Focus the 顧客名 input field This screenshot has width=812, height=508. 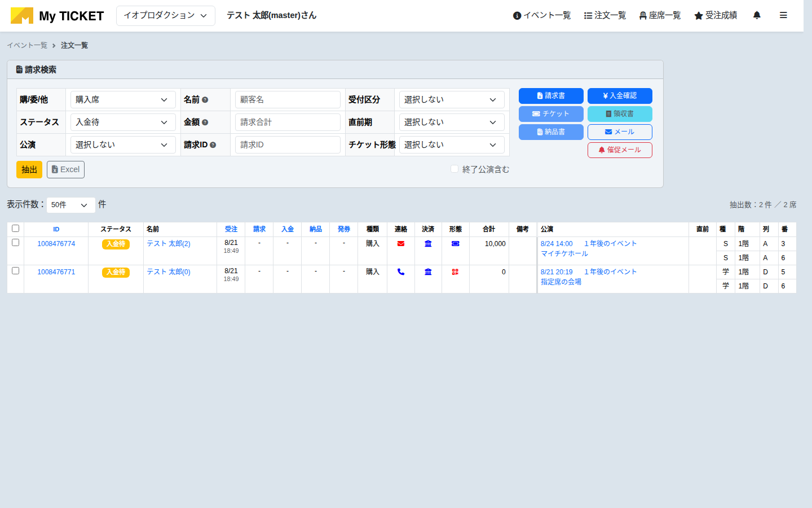click(x=288, y=99)
